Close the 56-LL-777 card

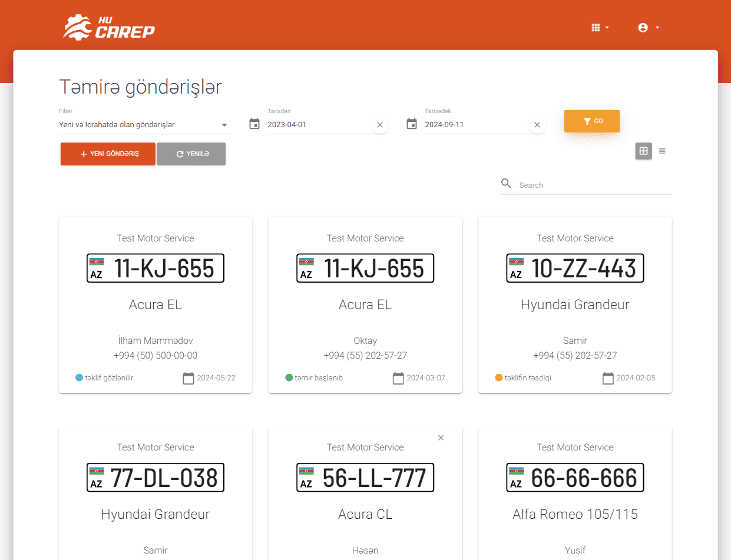pyautogui.click(x=441, y=438)
